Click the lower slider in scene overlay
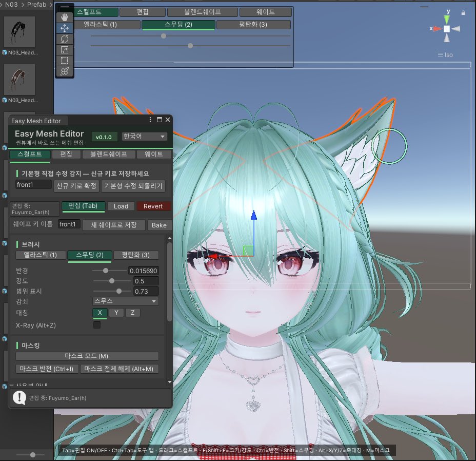Screen dimensions: 476x461 point(190,46)
